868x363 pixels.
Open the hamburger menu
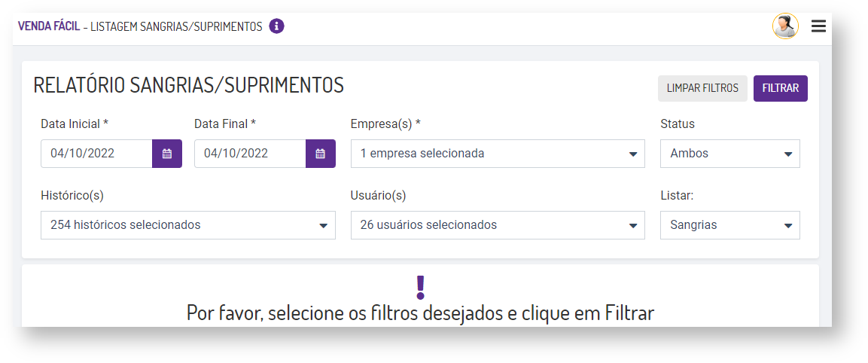point(818,26)
